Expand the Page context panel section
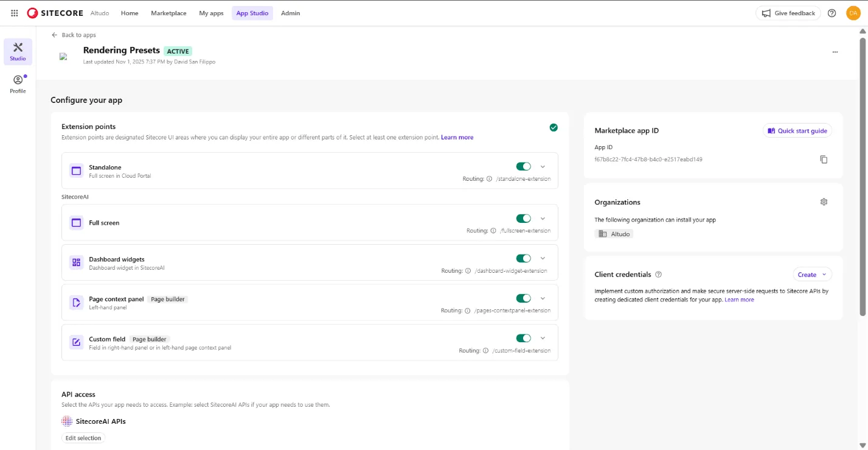The height and width of the screenshot is (450, 868). (x=543, y=298)
